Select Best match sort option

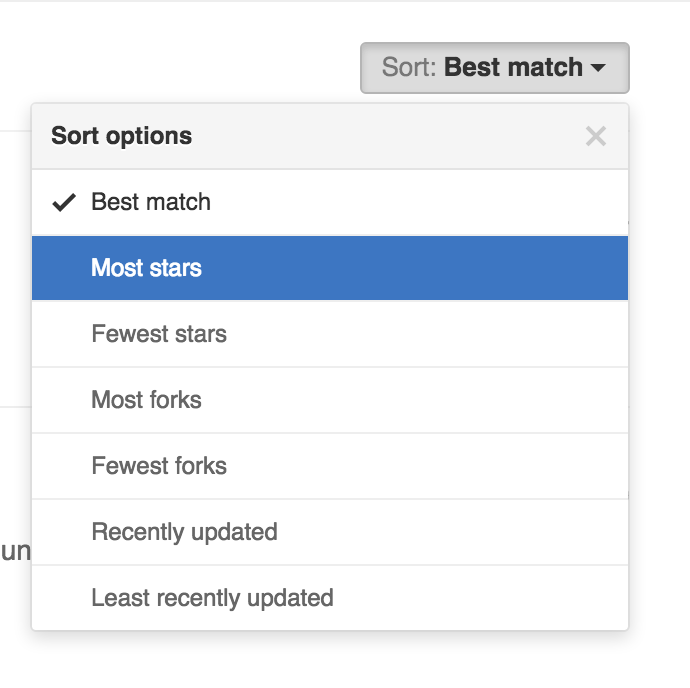[330, 202]
